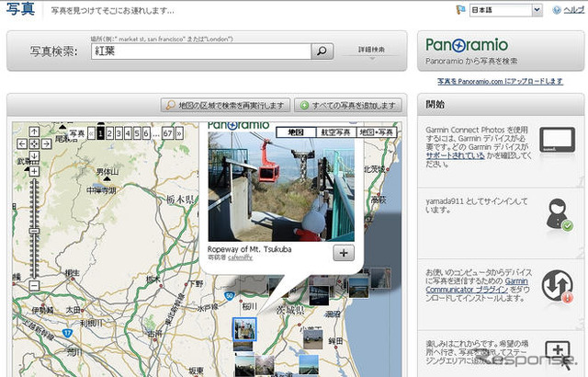Viewport: 588px width, 377px height.
Task: Click the signed-in user icon
Action: pyautogui.click(x=559, y=214)
